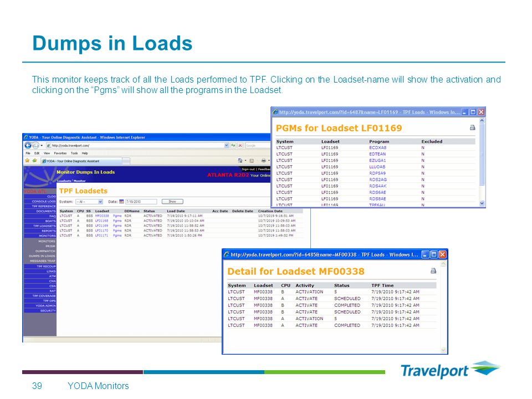Click the Google search box

click(258, 145)
